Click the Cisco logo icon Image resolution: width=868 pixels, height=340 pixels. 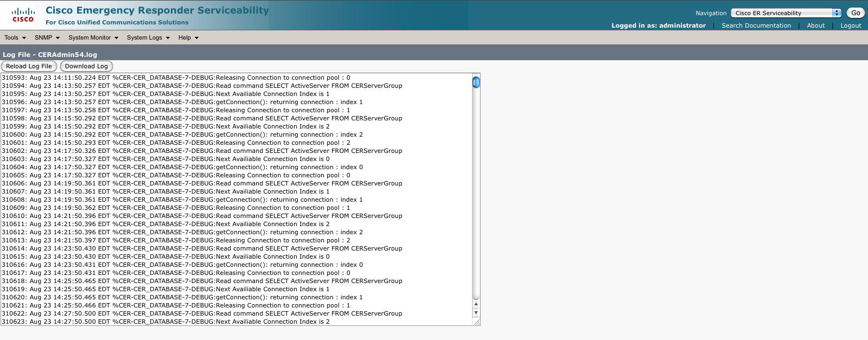[x=23, y=15]
